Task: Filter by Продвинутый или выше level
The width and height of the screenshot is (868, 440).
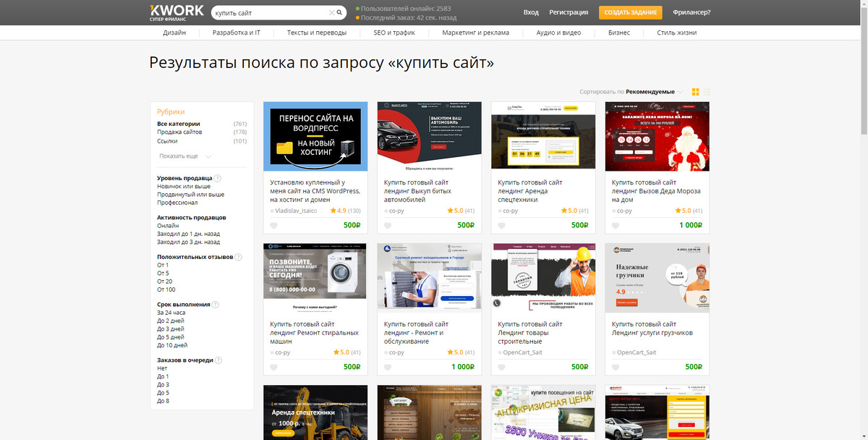Action: pyautogui.click(x=191, y=195)
